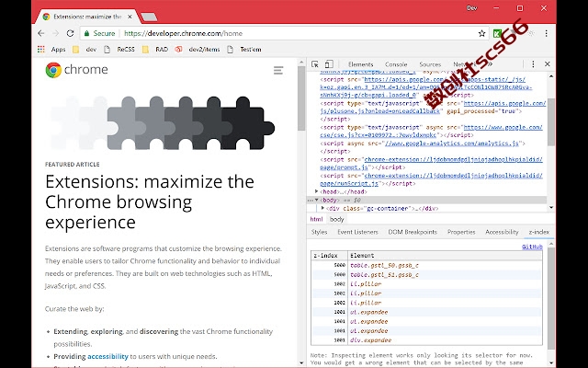Open the Test'em bookmark
The height and width of the screenshot is (368, 588).
(x=244, y=49)
